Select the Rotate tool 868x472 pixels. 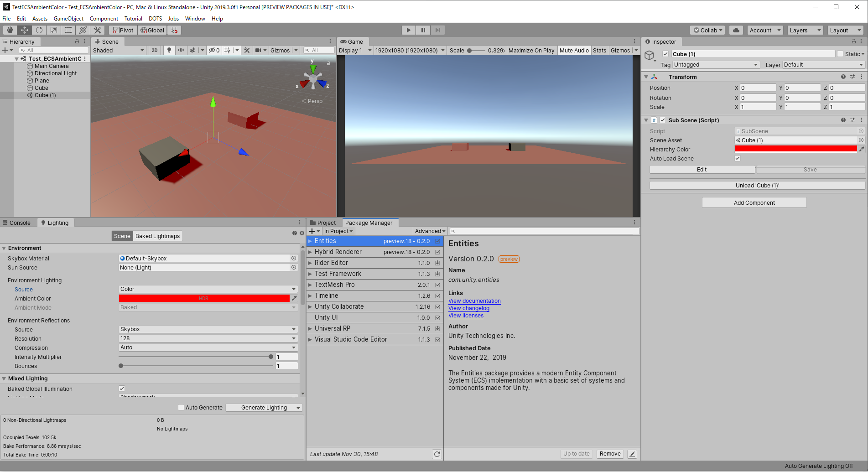(39, 30)
